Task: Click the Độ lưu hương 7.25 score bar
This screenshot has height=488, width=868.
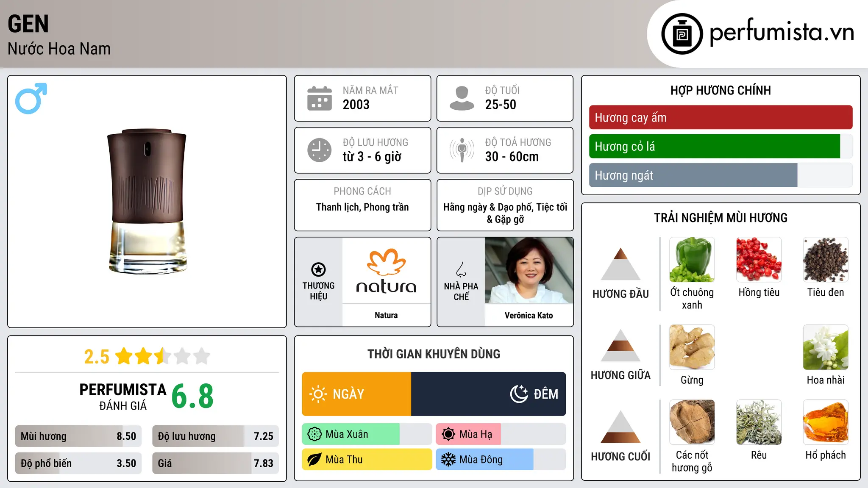Action: (216, 436)
